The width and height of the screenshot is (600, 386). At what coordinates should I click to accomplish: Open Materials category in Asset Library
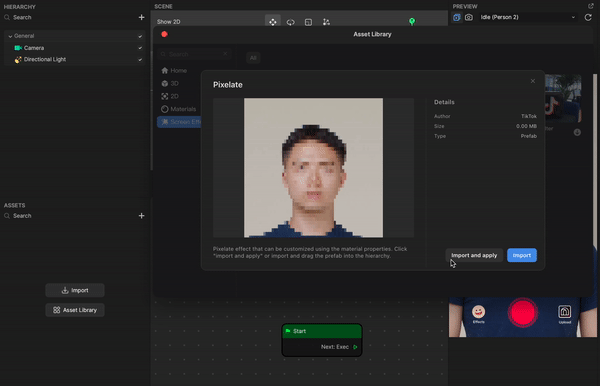click(179, 109)
